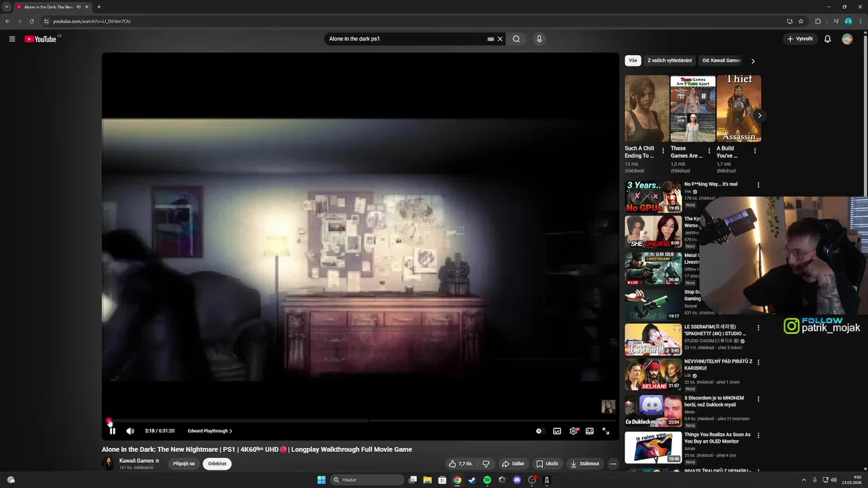Open the subtitles/captions button in the player
The height and width of the screenshot is (488, 868).
(557, 431)
